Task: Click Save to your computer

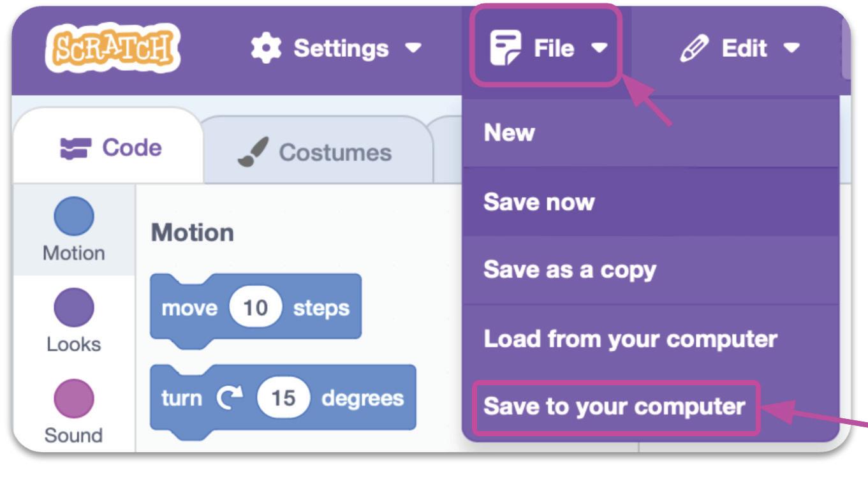Action: point(614,407)
